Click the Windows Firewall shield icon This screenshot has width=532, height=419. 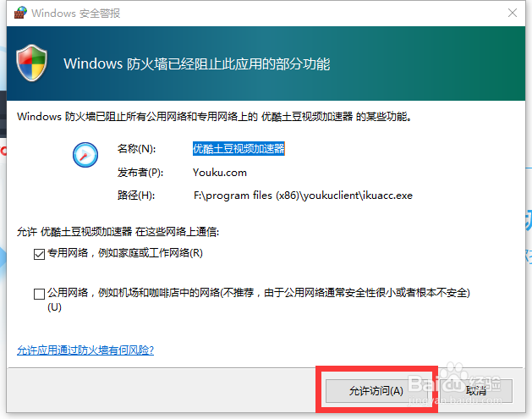(31, 63)
